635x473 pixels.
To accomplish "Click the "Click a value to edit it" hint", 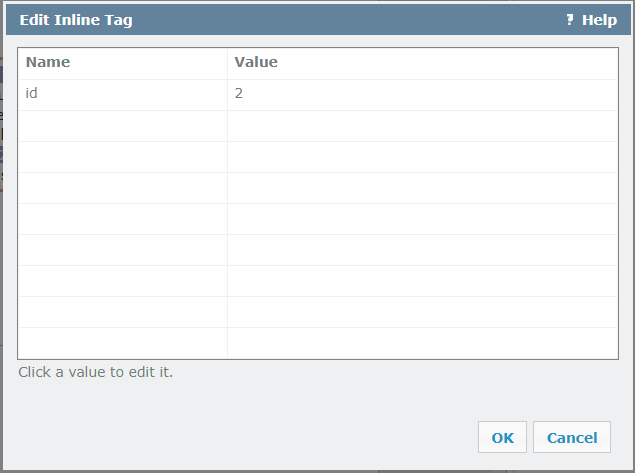I will pos(96,372).
